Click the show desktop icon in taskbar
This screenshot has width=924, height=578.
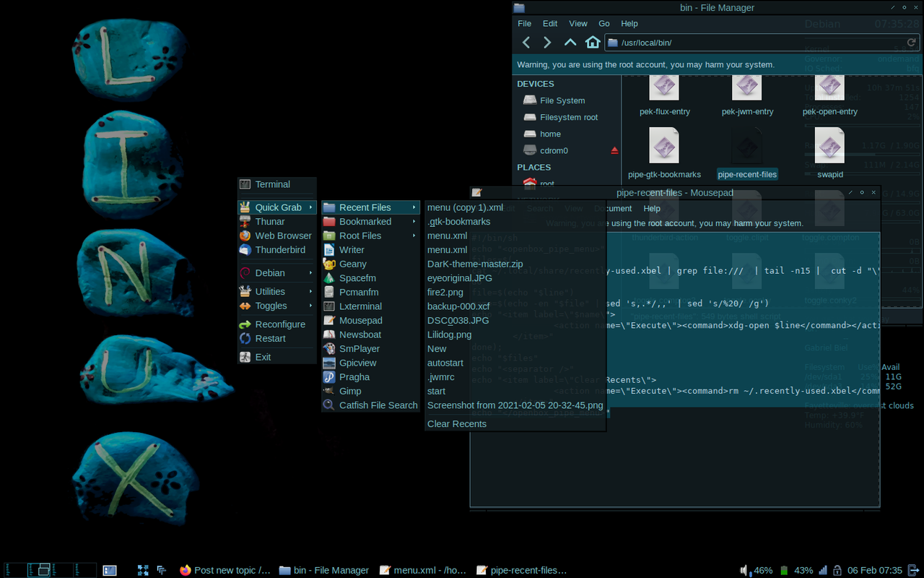[x=110, y=570]
